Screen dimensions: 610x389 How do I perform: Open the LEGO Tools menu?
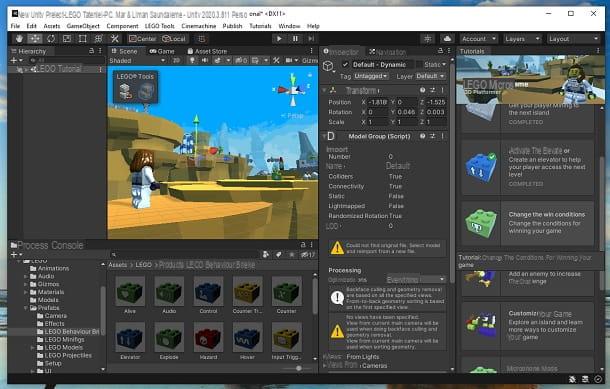tap(160, 26)
